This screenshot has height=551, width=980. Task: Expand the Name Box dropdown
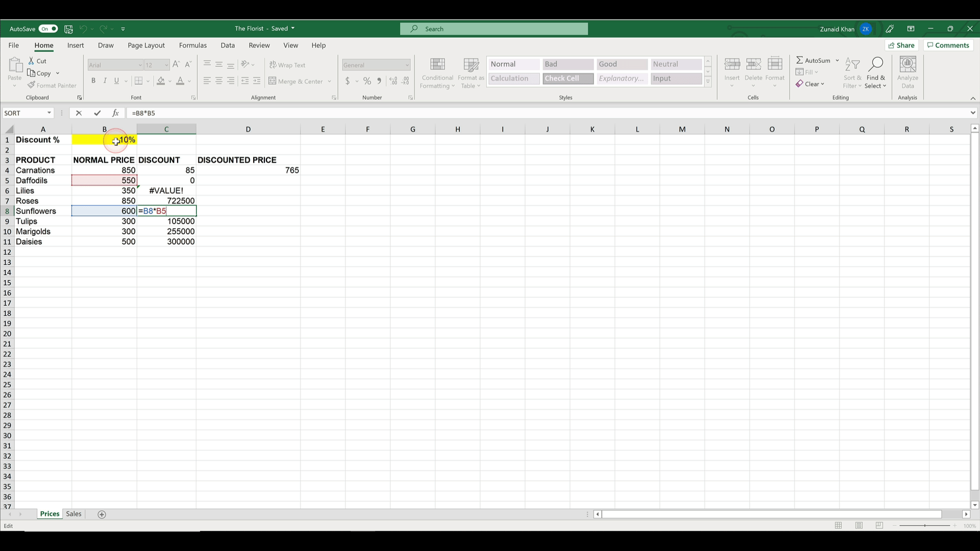pyautogui.click(x=49, y=113)
